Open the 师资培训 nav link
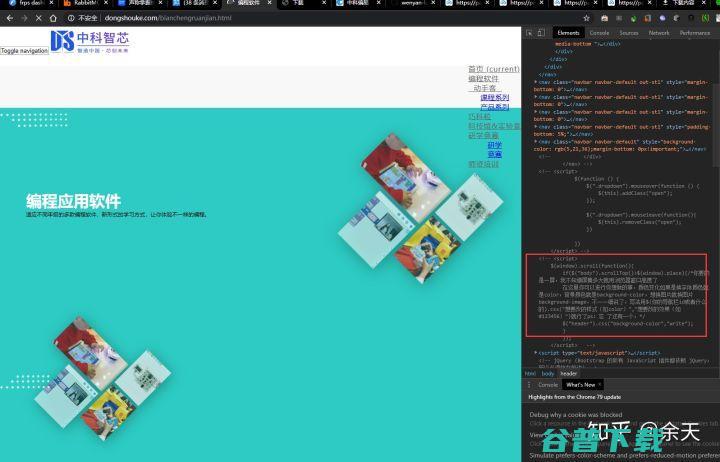 click(x=483, y=164)
